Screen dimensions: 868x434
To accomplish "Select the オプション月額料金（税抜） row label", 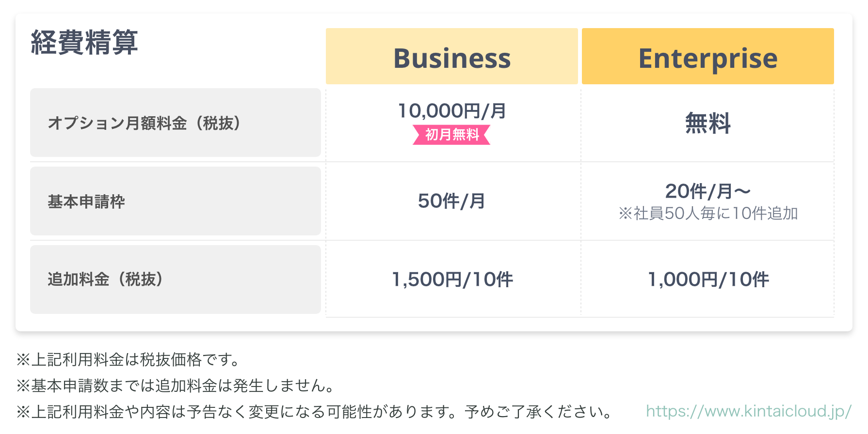I will tap(144, 123).
